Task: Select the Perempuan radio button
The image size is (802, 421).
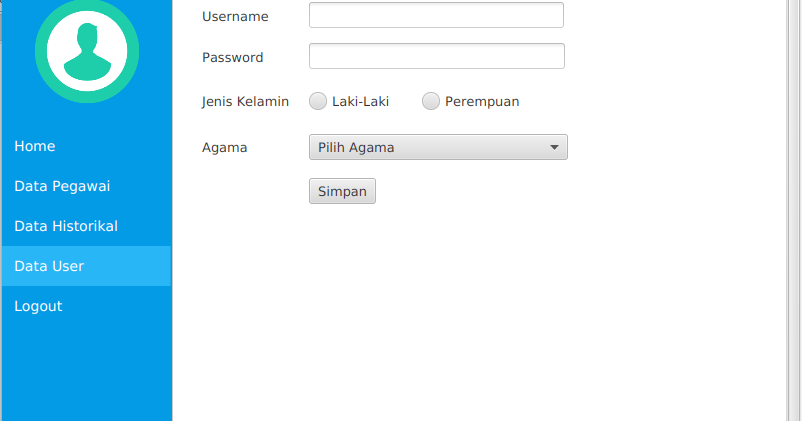Action: pyautogui.click(x=431, y=101)
